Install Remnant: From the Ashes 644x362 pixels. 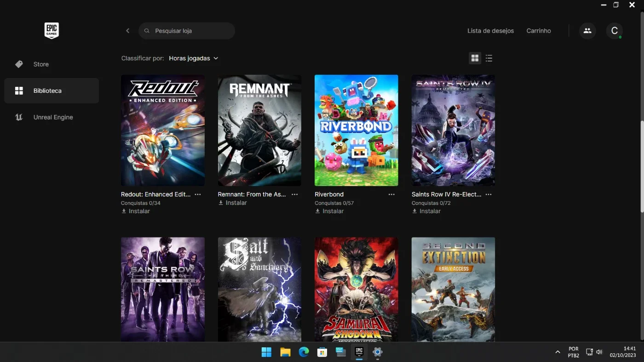[232, 203]
